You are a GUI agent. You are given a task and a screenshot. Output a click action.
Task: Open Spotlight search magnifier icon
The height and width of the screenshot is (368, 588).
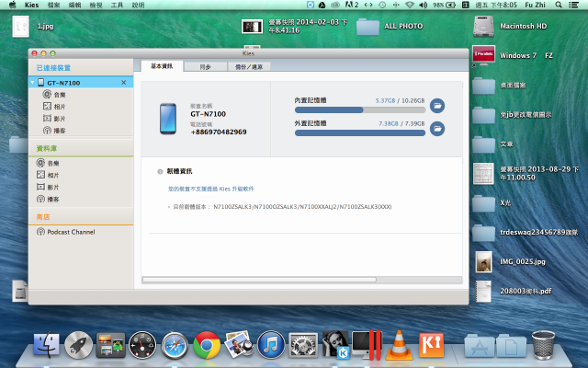(x=559, y=5)
